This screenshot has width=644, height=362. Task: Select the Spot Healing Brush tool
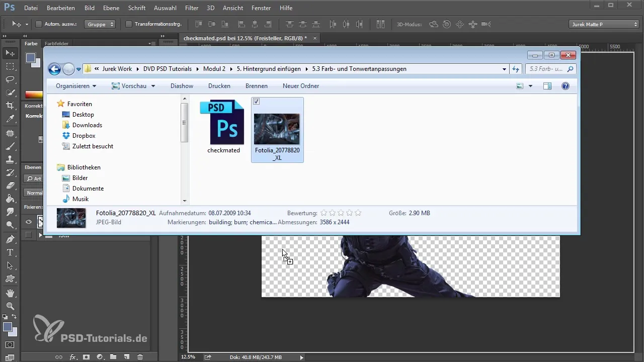coord(10,134)
